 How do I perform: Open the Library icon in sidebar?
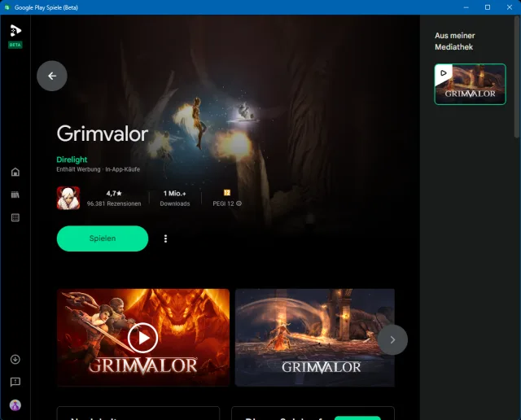click(15, 195)
